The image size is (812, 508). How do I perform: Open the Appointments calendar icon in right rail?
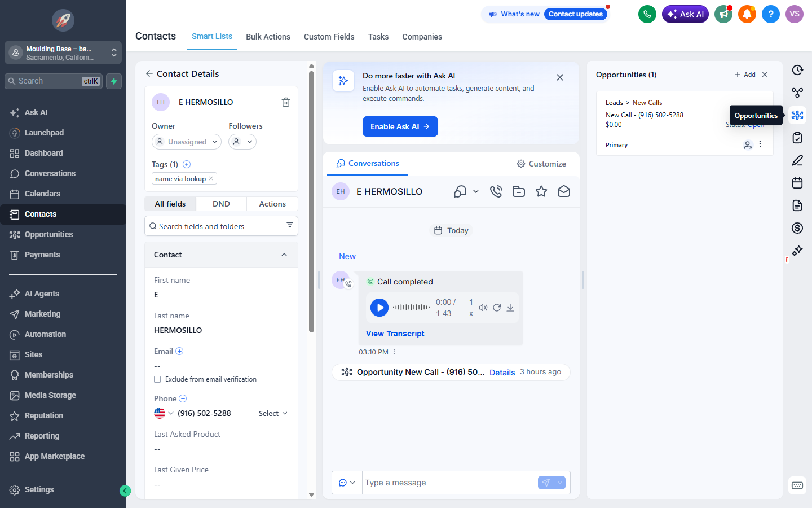pyautogui.click(x=797, y=183)
